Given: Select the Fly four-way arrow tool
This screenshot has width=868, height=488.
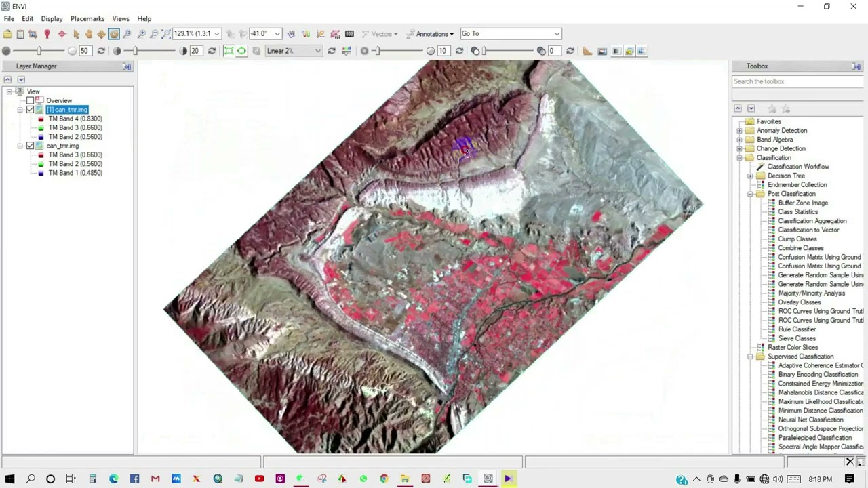Looking at the screenshot, I should coord(101,33).
